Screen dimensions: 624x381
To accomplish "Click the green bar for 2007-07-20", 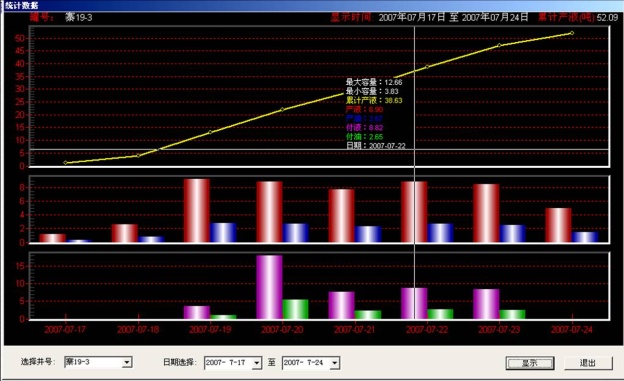I will click(296, 309).
